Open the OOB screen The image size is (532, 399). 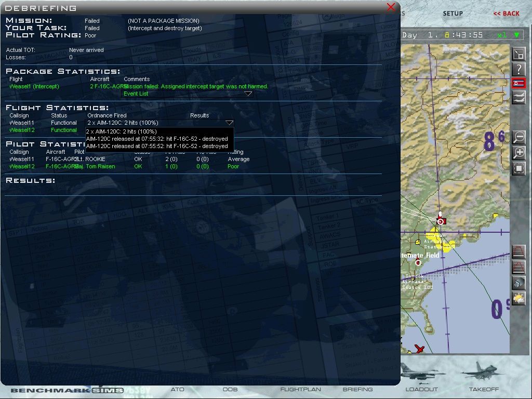pos(230,389)
